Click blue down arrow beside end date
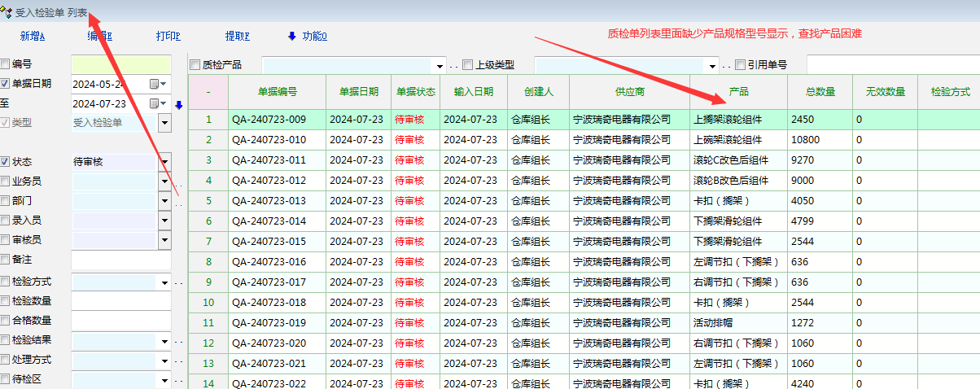The height and width of the screenshot is (389, 980). pyautogui.click(x=179, y=105)
